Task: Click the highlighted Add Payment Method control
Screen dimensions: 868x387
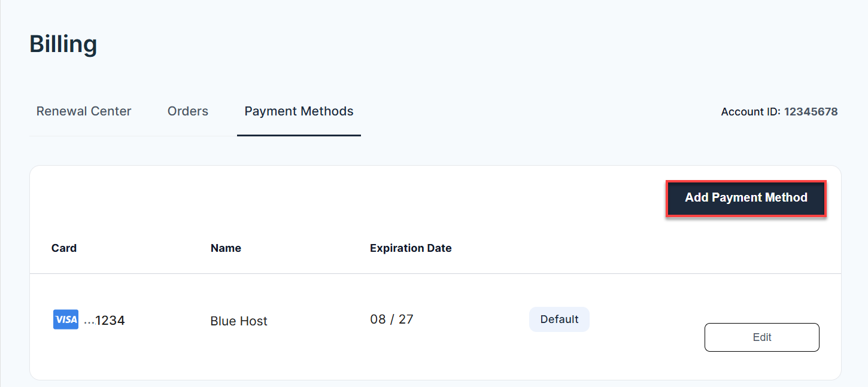Action: pos(745,197)
